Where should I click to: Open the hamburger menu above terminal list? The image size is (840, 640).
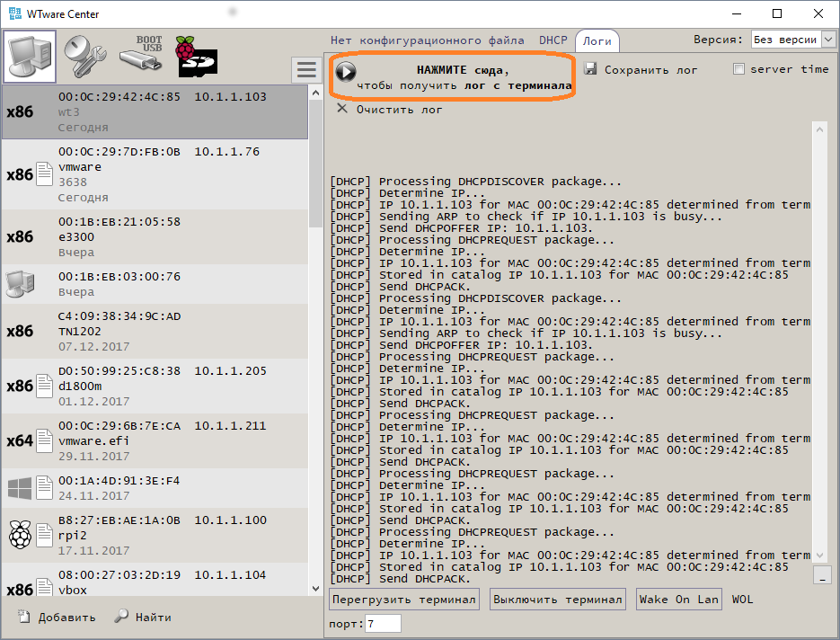click(306, 70)
